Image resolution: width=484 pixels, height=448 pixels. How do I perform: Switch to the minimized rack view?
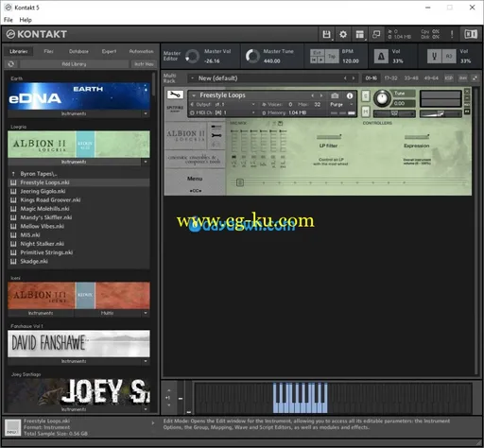click(376, 34)
